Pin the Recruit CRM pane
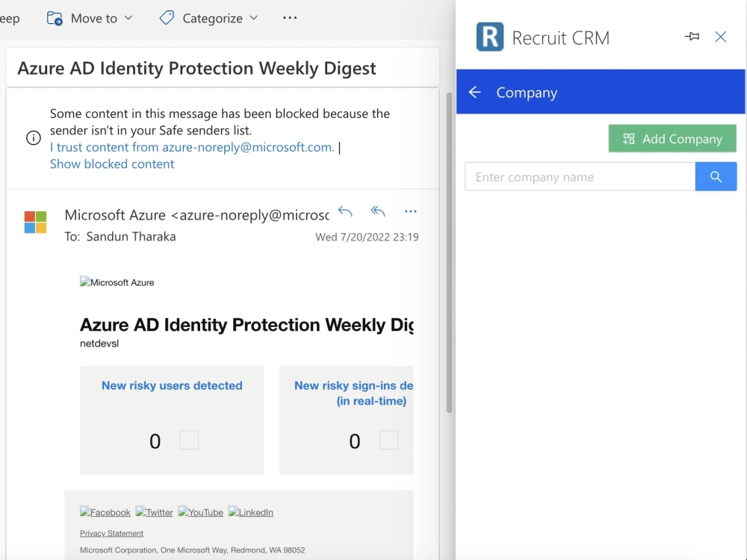This screenshot has height=560, width=747. click(692, 37)
